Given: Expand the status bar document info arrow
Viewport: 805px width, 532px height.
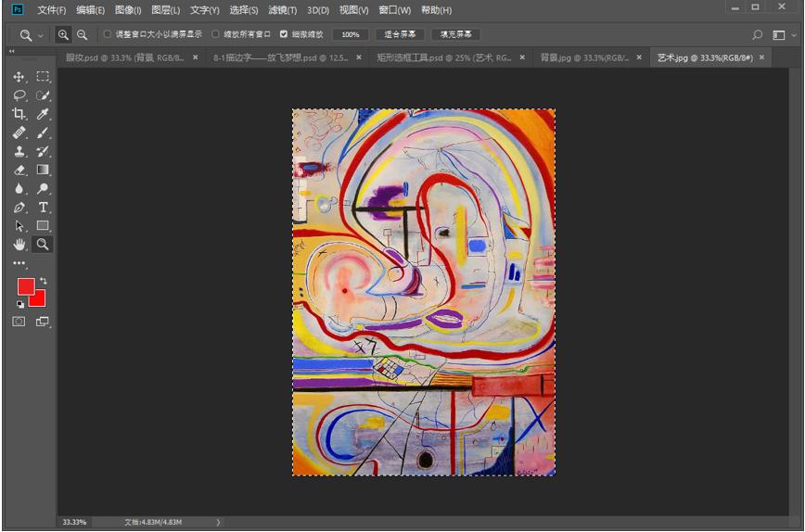Looking at the screenshot, I should pos(218,522).
